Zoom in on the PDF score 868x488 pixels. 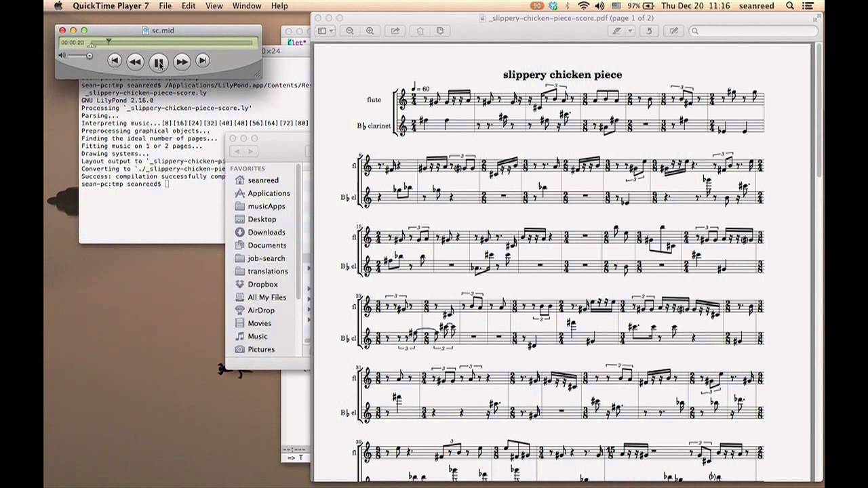pyautogui.click(x=370, y=30)
